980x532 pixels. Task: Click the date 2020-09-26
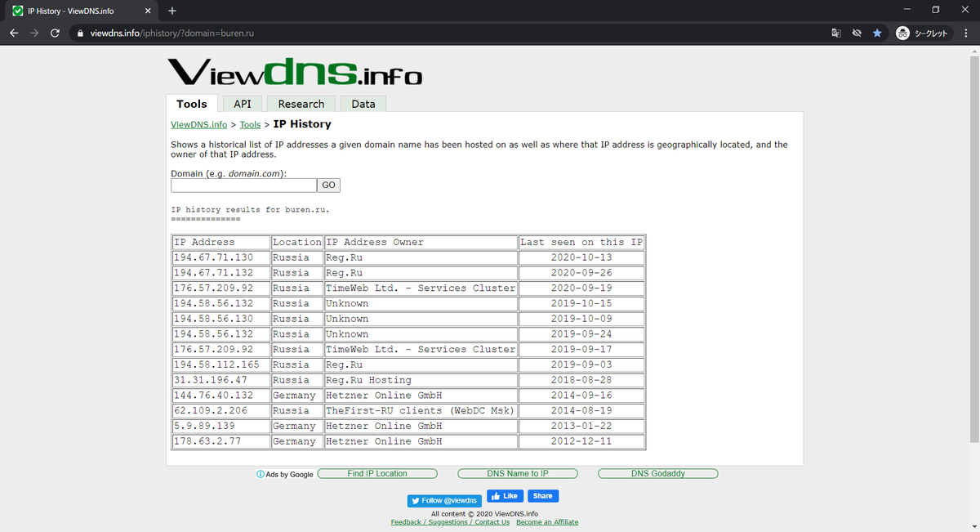[581, 273]
